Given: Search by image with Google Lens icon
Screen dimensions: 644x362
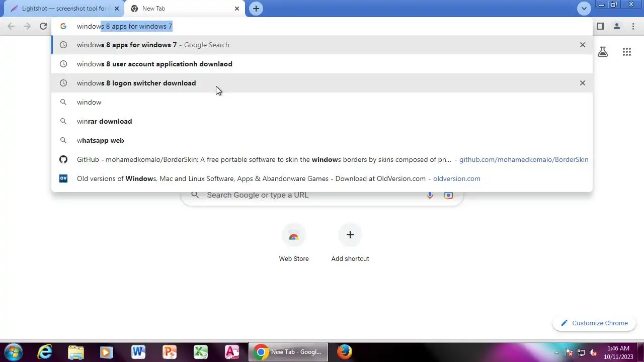Looking at the screenshot, I should (x=448, y=195).
